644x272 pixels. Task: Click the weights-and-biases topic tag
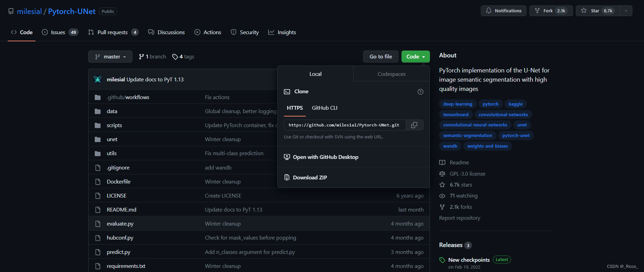[487, 146]
